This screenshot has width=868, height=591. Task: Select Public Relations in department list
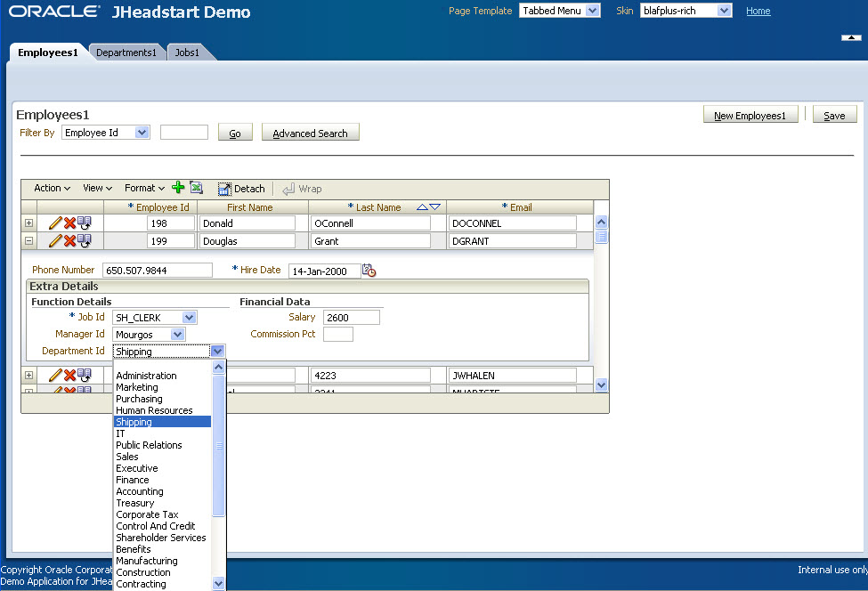tap(162, 445)
